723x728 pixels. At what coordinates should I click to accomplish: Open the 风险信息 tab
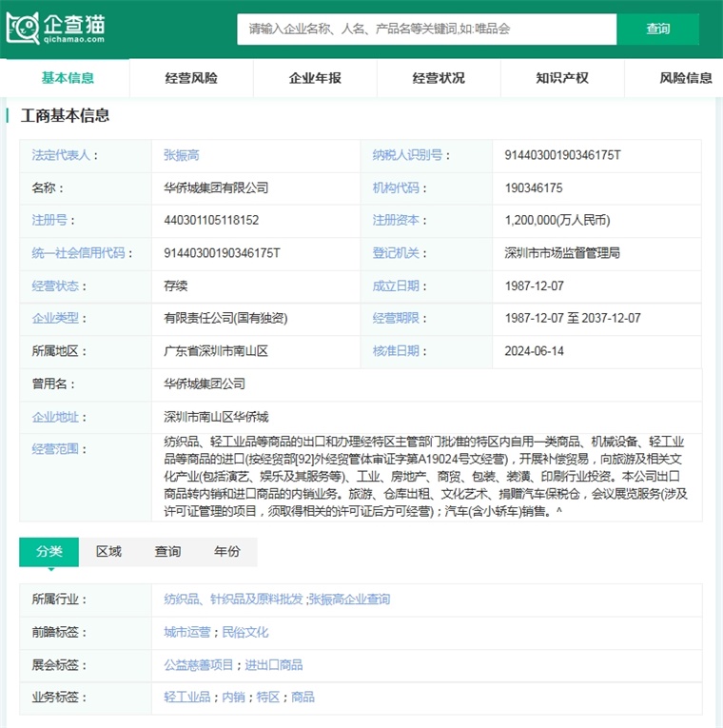tap(685, 78)
